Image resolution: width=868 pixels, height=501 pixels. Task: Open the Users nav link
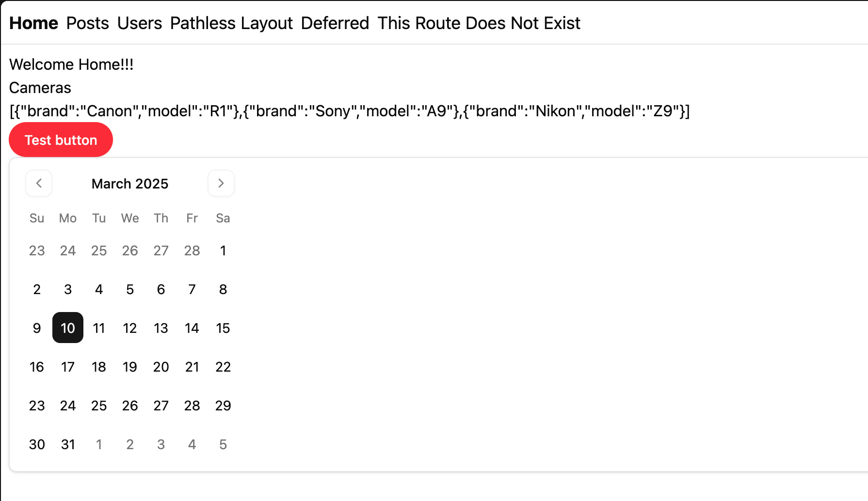pos(140,23)
